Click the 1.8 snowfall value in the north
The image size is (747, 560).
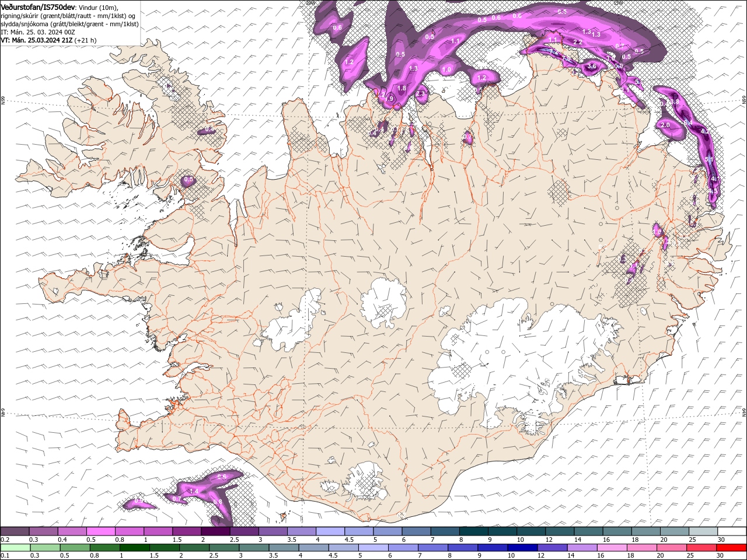402,89
